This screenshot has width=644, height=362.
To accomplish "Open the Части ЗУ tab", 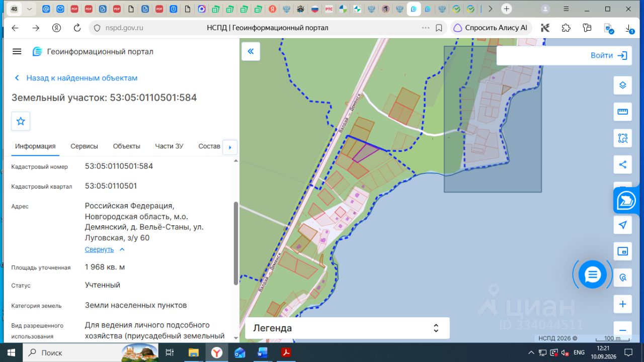I will coord(169,146).
